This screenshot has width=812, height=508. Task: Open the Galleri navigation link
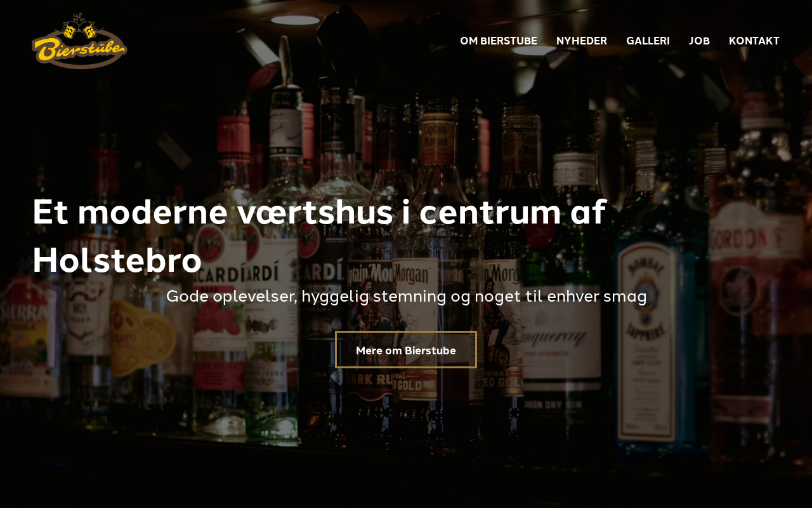[648, 41]
